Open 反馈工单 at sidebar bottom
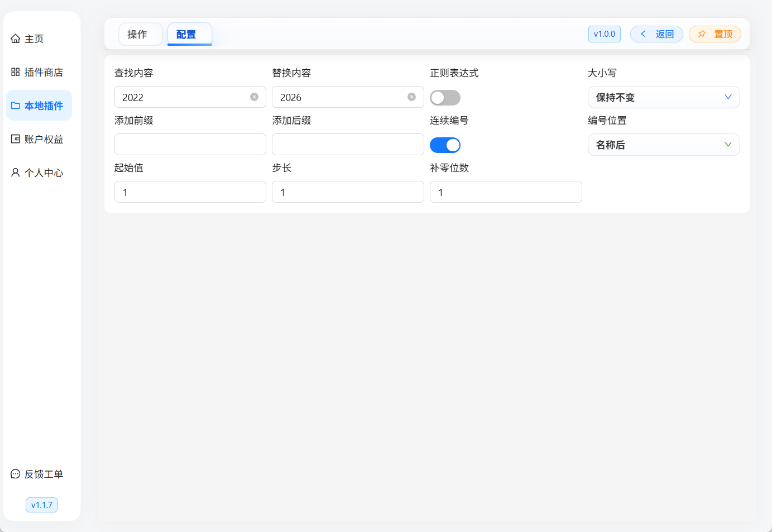The image size is (772, 532). pyautogui.click(x=39, y=474)
